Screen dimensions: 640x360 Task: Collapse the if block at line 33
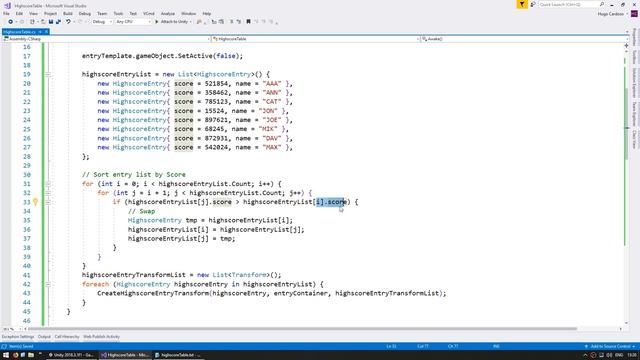(x=48, y=202)
